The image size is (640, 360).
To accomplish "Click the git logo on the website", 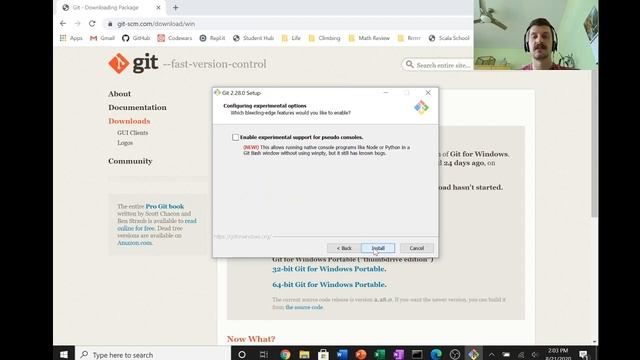I will tap(133, 63).
